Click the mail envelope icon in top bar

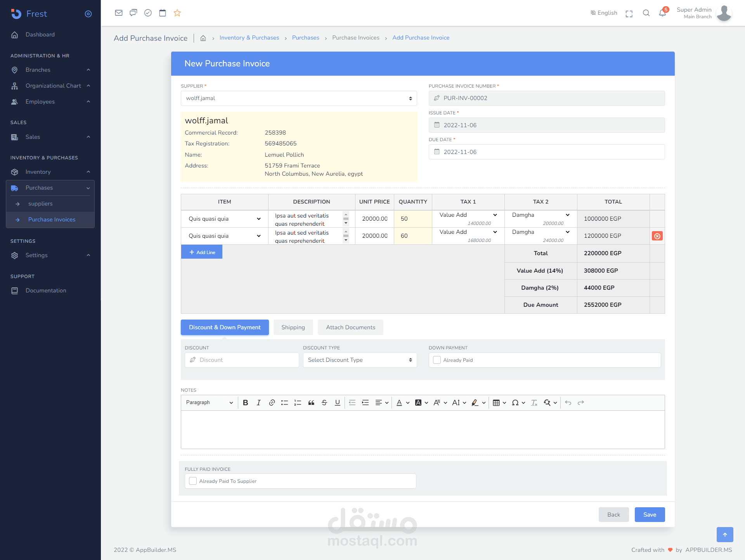point(119,13)
